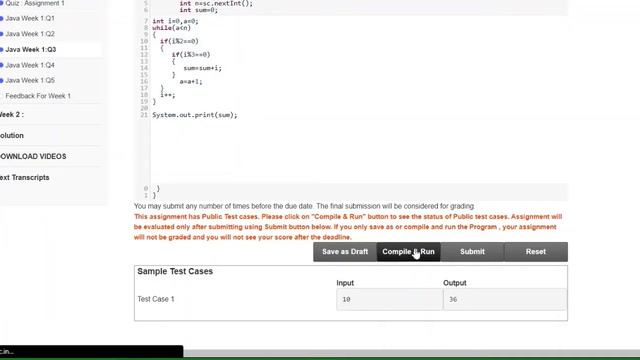The width and height of the screenshot is (640, 360).
Task: Click the int sum=0; code line
Action: click(199, 10)
